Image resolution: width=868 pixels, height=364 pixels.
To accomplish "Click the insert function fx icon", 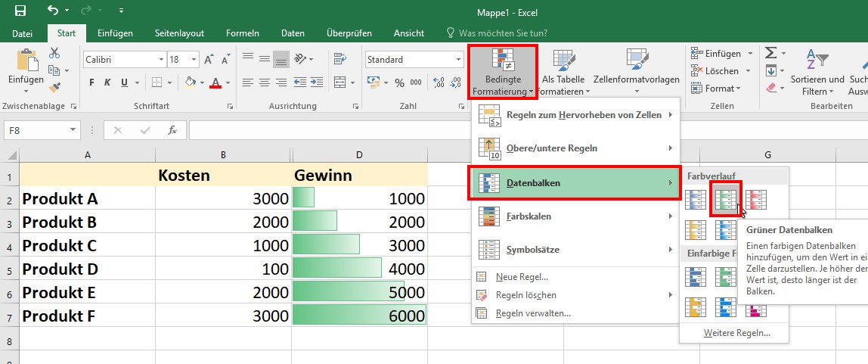I will point(172,130).
